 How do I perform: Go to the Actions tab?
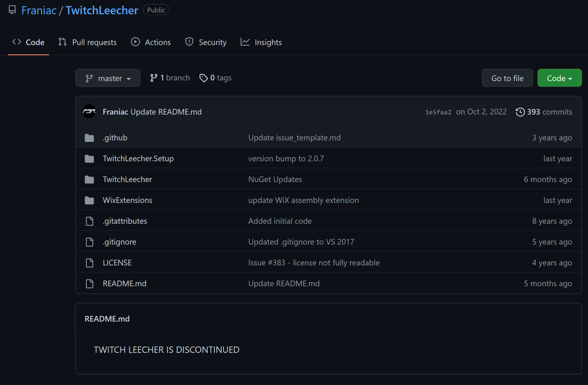tap(151, 42)
